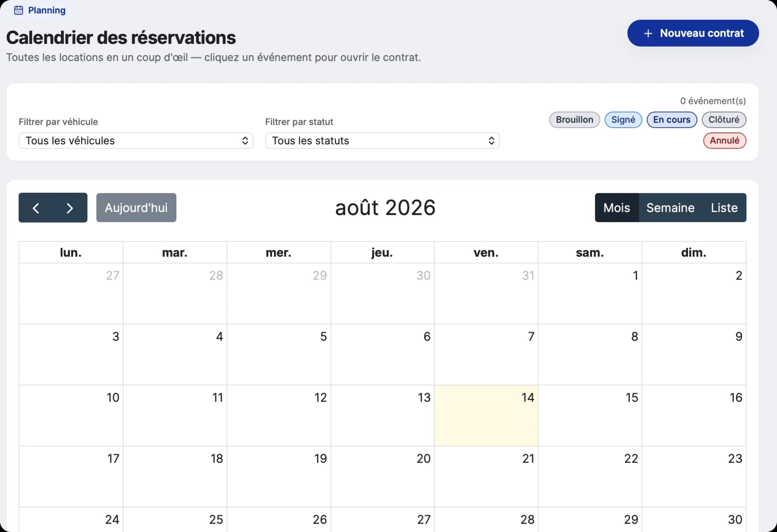Image resolution: width=777 pixels, height=532 pixels.
Task: Click the 'Filtrer par véhicule' label
Action: [x=58, y=122]
